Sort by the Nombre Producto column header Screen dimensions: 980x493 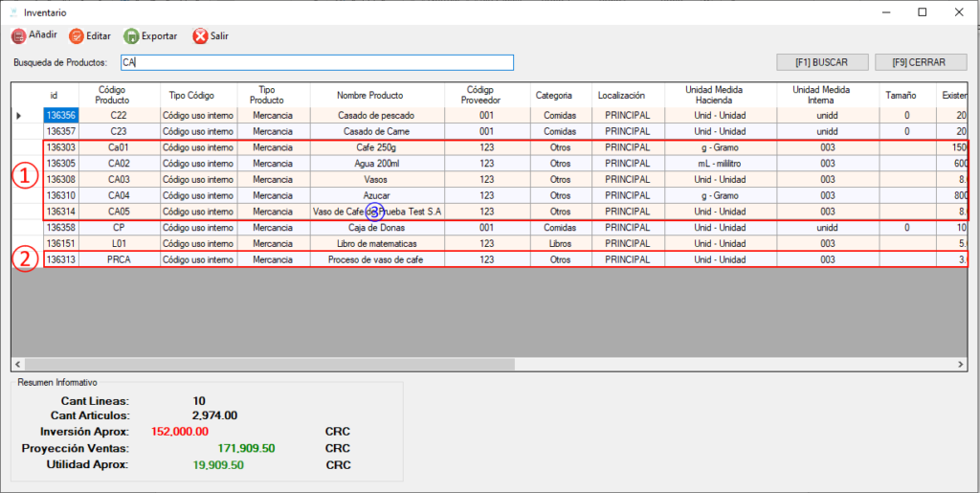point(369,96)
